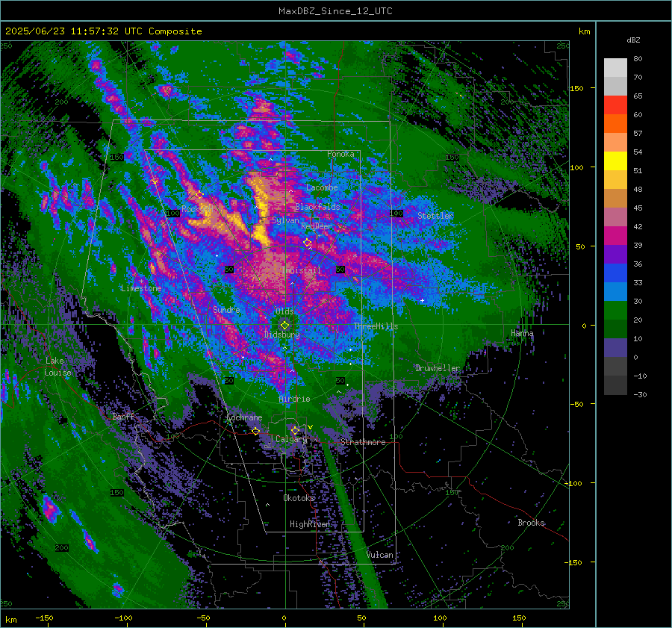Select the Drumheller city label
The image size is (672, 628).
pos(438,368)
